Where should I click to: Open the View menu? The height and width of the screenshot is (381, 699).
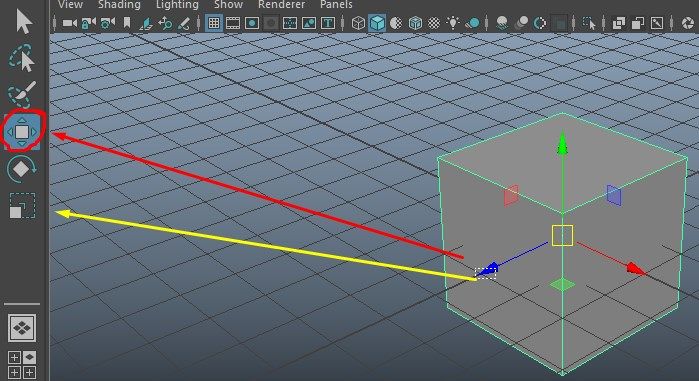pyautogui.click(x=70, y=5)
